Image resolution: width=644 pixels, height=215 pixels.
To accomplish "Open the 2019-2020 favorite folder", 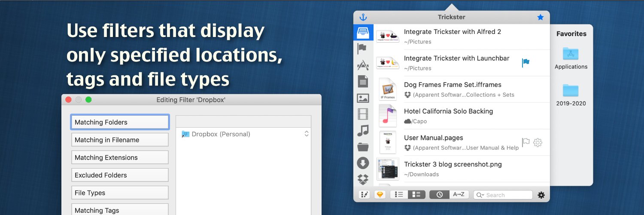I will click(571, 95).
